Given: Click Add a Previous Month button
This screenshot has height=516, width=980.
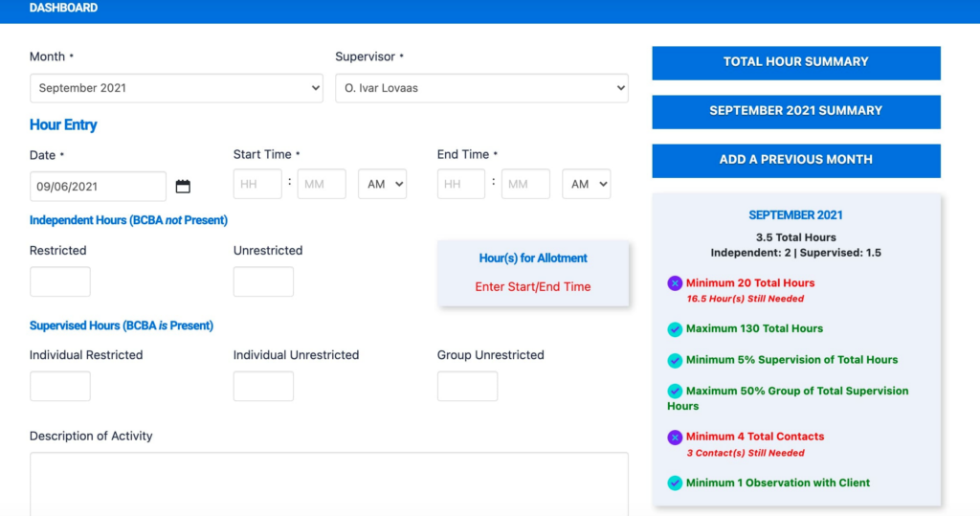Looking at the screenshot, I should (795, 160).
